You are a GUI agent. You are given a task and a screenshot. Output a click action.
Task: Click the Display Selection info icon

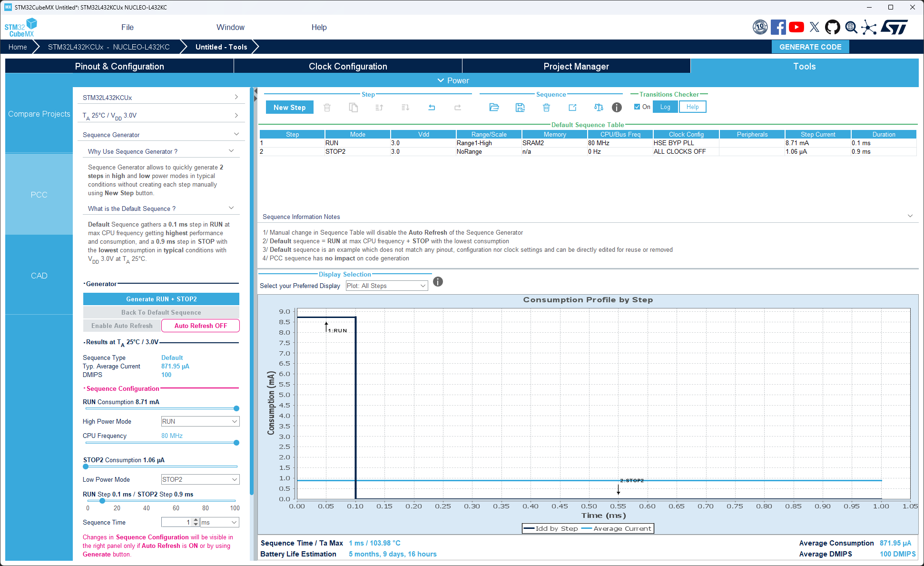pyautogui.click(x=438, y=282)
